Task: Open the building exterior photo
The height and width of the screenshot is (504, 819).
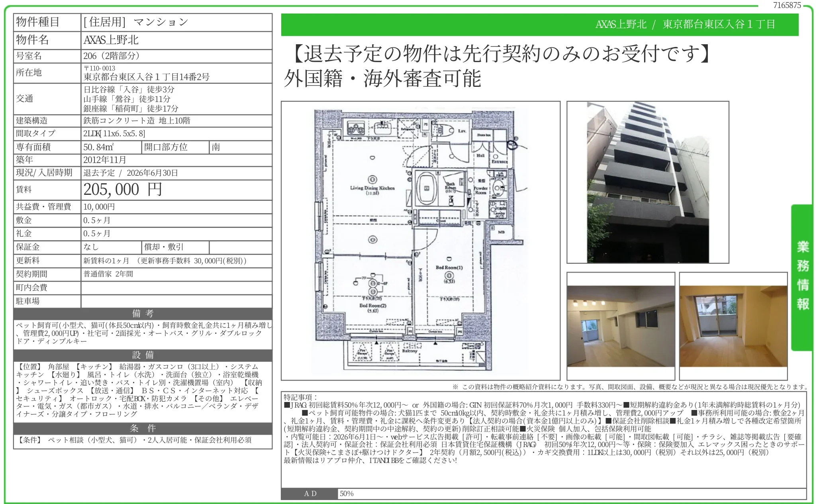Action: click(648, 182)
